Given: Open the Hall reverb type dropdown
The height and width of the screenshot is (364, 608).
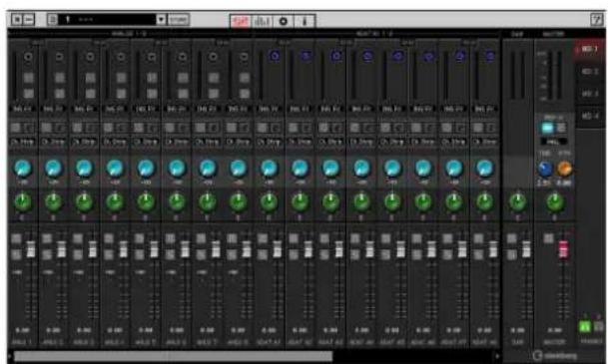Looking at the screenshot, I should click(x=554, y=142).
